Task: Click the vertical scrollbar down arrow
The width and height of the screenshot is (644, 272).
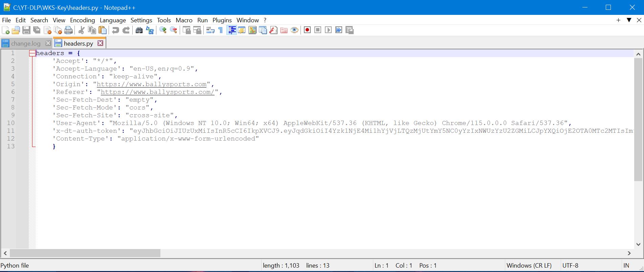Action: (x=638, y=244)
